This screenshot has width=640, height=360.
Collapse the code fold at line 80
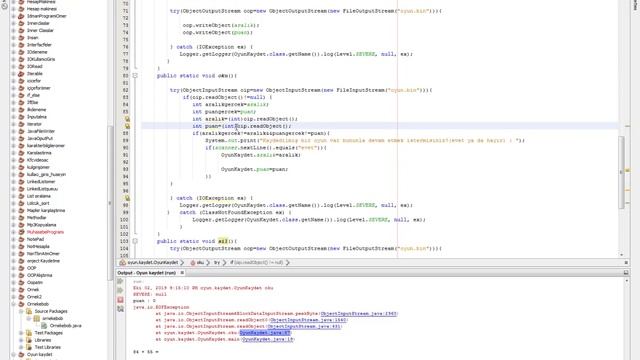click(x=135, y=76)
